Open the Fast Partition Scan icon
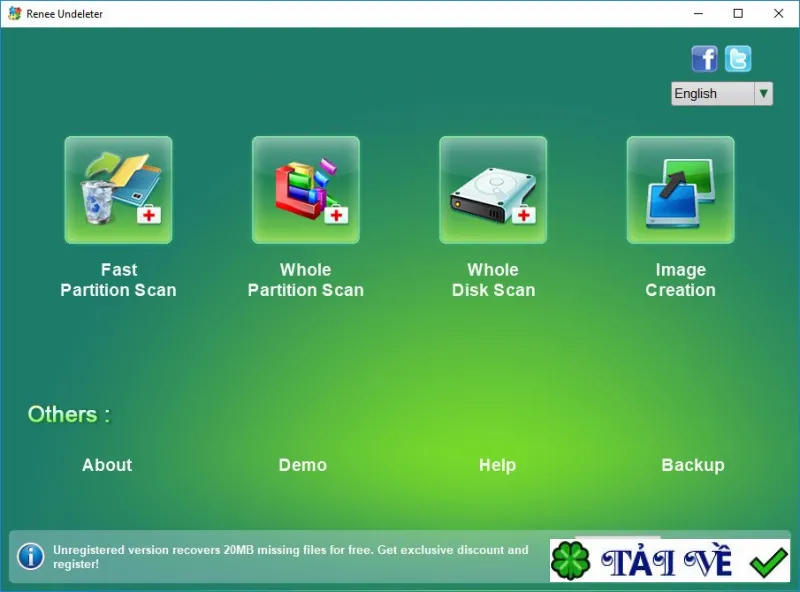This screenshot has height=592, width=800. tap(118, 190)
